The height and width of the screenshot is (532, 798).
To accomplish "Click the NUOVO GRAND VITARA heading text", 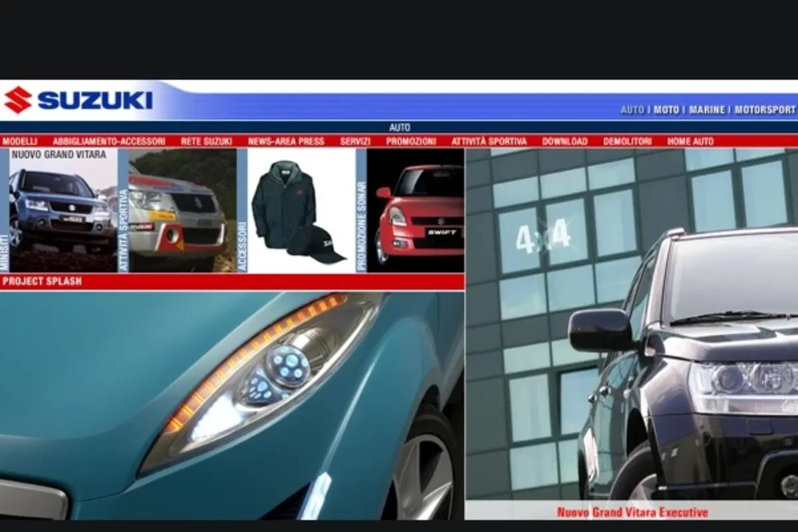I will [59, 154].
